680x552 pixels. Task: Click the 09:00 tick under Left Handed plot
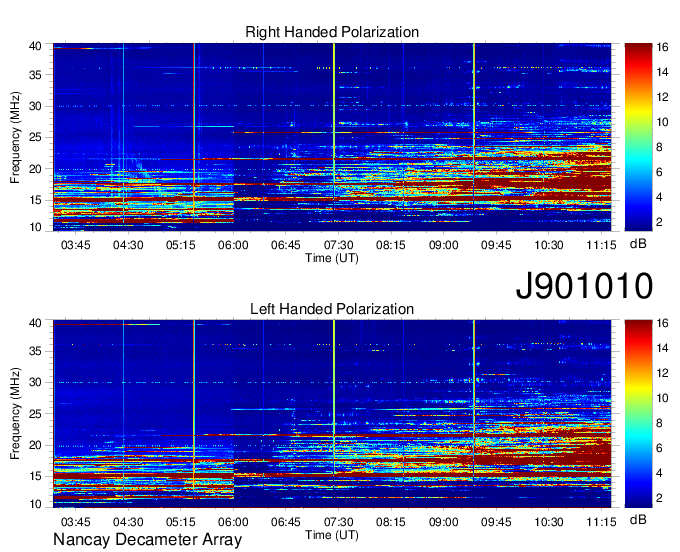(x=444, y=522)
